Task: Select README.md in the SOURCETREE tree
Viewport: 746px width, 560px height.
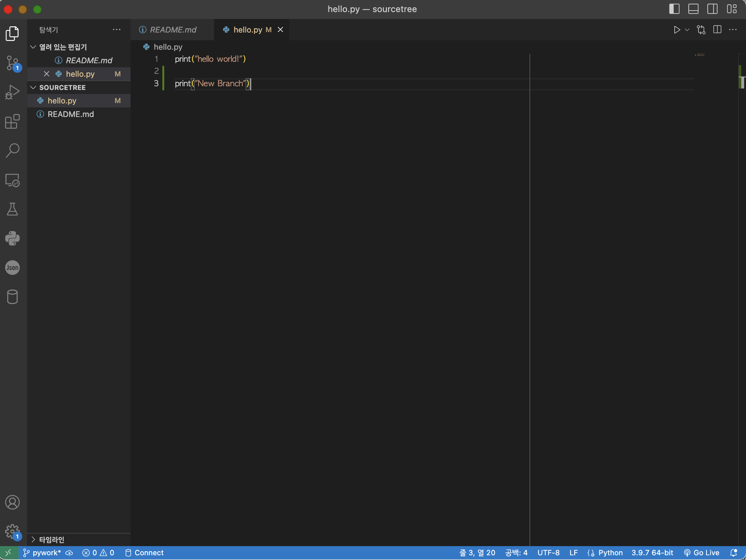Action: (x=71, y=114)
